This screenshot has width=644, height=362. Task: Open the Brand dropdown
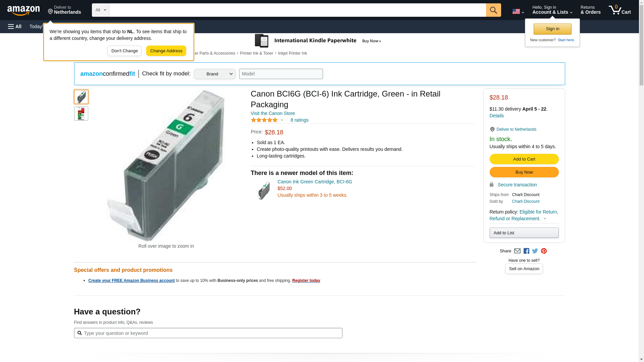(215, 74)
